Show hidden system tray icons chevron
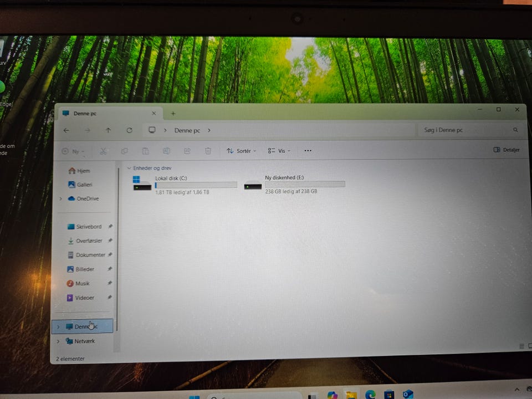 pyautogui.click(x=516, y=390)
